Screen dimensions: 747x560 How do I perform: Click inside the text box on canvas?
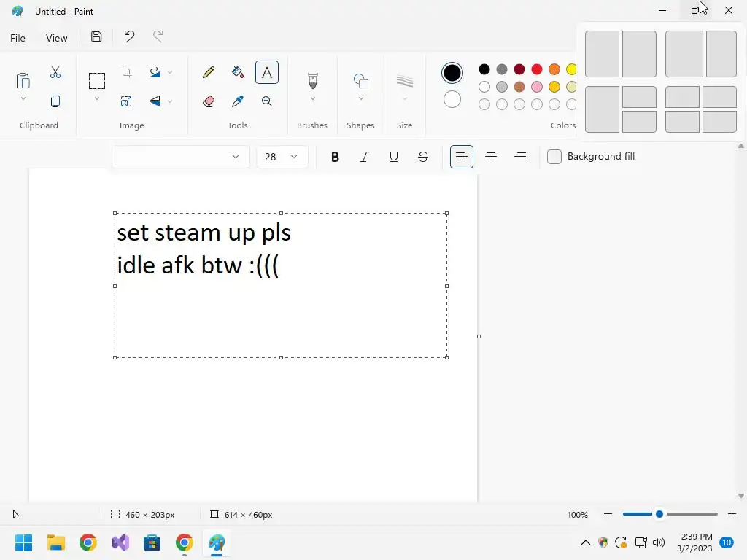point(281,286)
